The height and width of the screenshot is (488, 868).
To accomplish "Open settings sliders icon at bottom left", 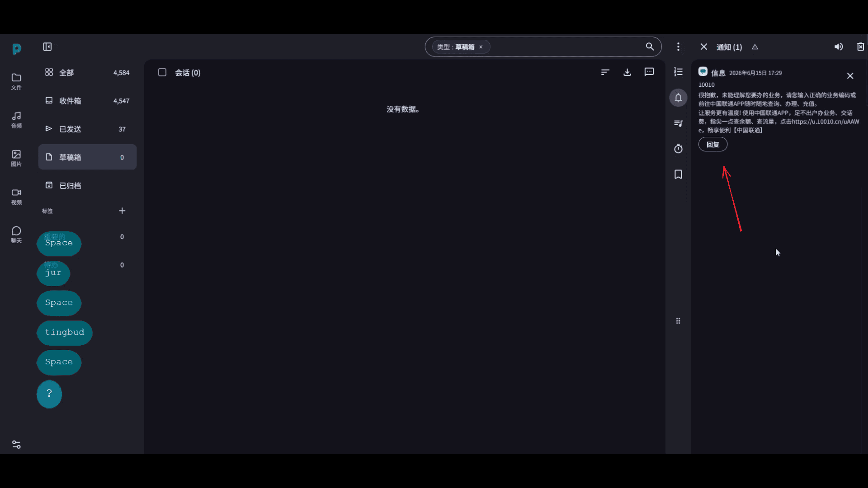I will pyautogui.click(x=16, y=445).
